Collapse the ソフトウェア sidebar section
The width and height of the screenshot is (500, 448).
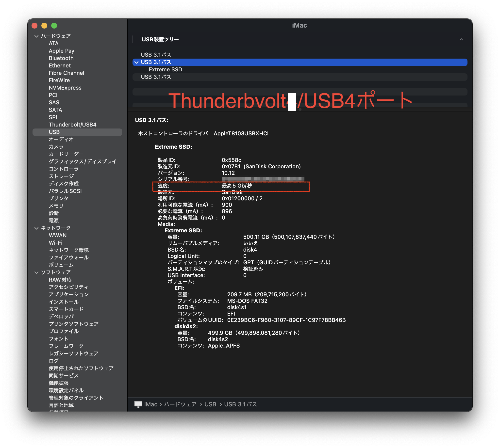[x=36, y=272]
